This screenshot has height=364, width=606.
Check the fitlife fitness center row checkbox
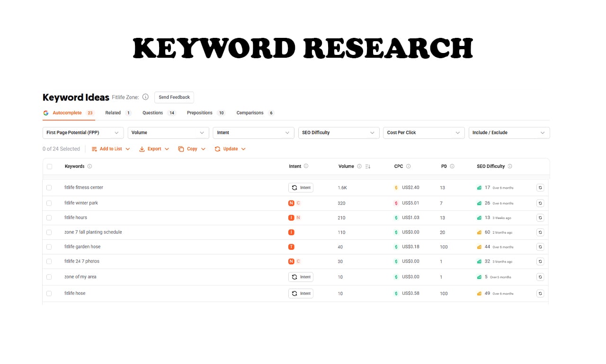49,188
